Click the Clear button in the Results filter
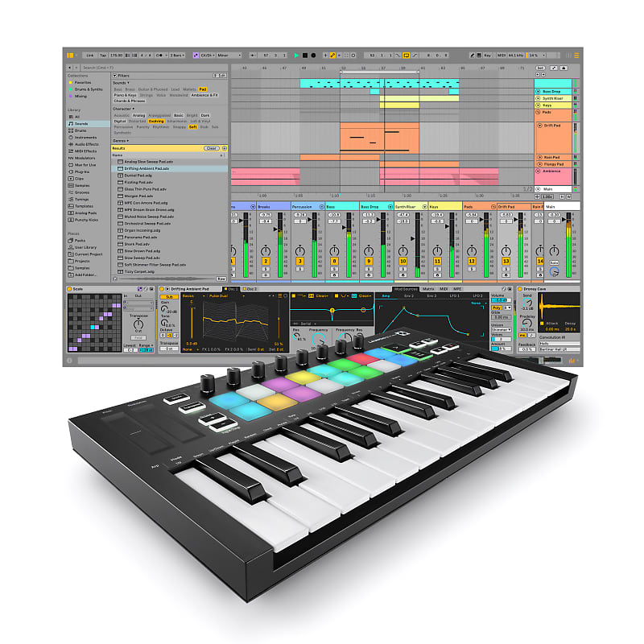This screenshot has width=644, height=644. pos(213,147)
